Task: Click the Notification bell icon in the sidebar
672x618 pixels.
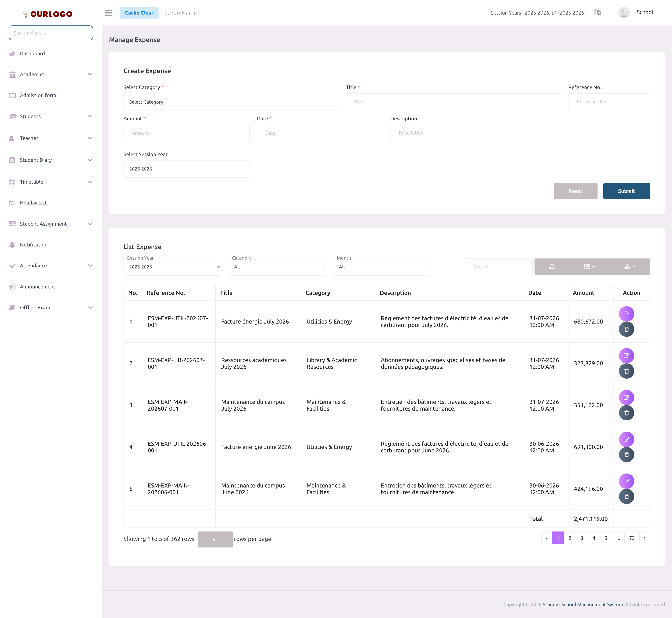Action: (12, 244)
